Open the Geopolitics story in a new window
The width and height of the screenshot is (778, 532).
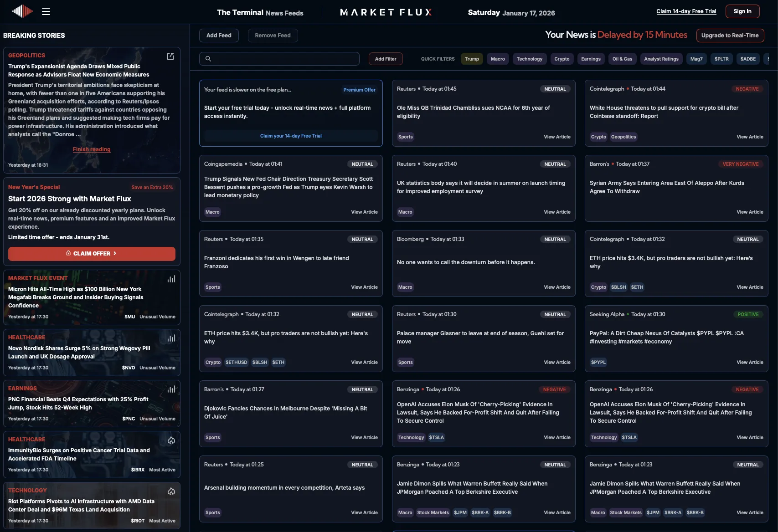[170, 56]
